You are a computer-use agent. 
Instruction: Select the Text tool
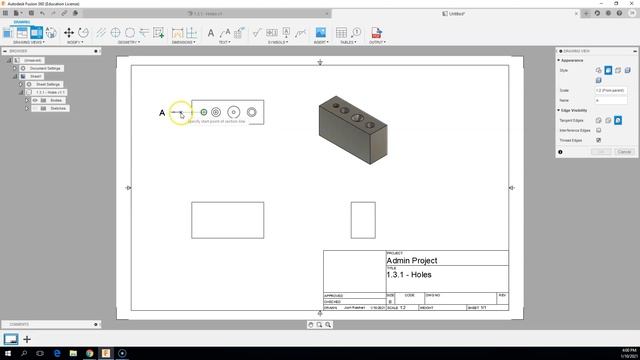click(x=211, y=33)
